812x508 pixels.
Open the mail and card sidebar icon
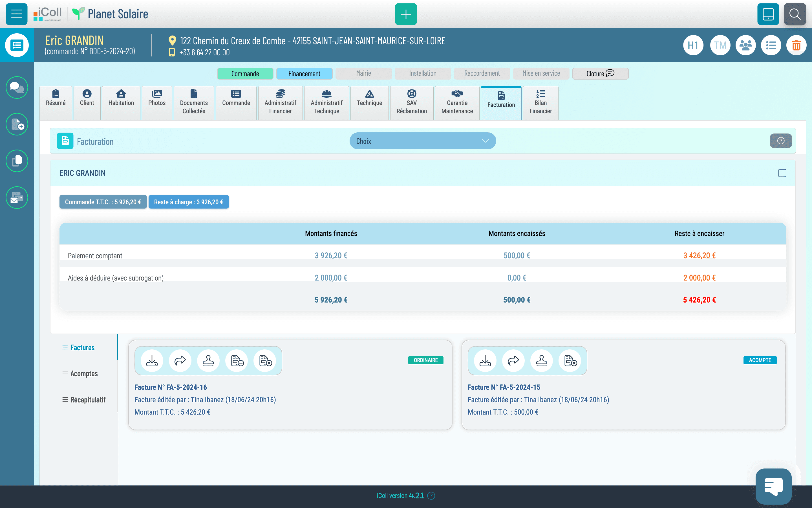pyautogui.click(x=17, y=197)
